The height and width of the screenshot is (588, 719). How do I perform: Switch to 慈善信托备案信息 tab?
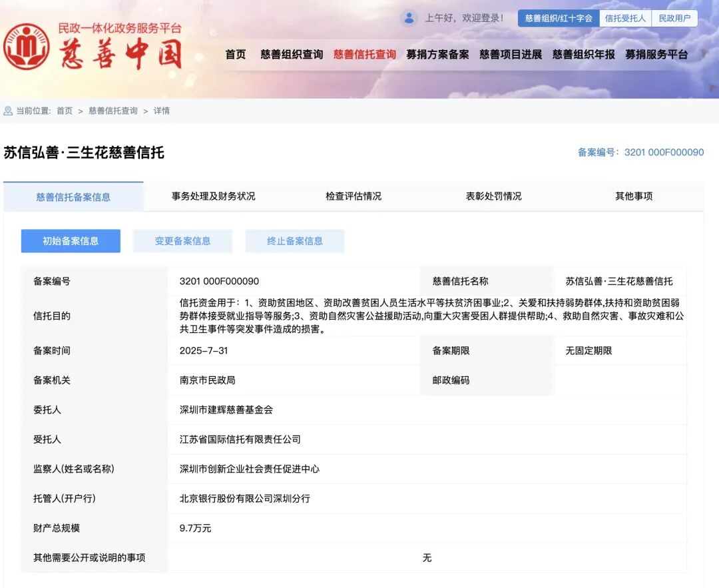pos(73,196)
